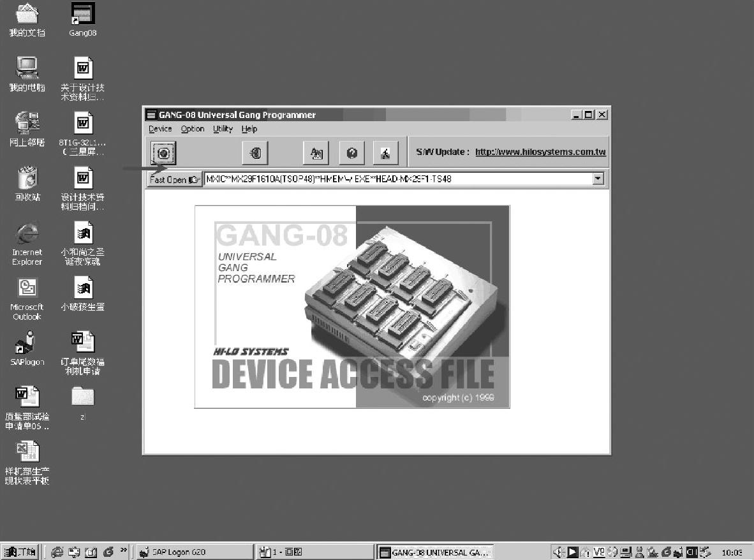
Task: Expand the quick launch overflow chevron
Action: [x=123, y=551]
